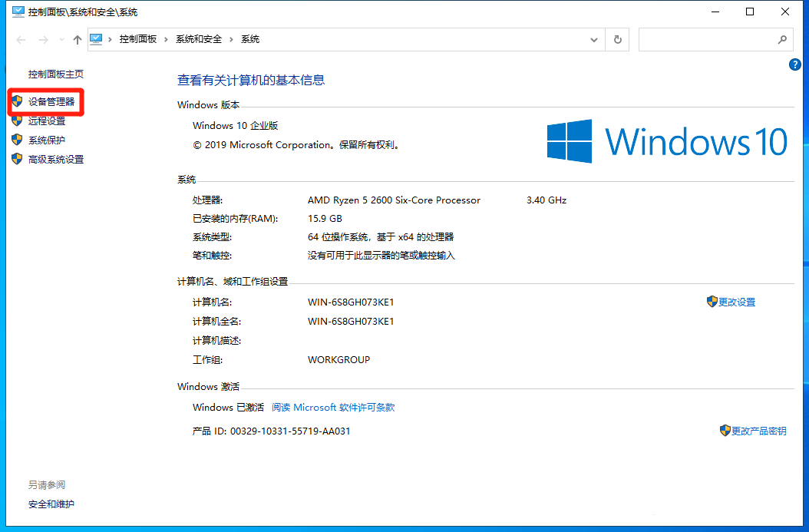
Task: Open 设备管理器 in the left sidebar
Action: click(51, 102)
